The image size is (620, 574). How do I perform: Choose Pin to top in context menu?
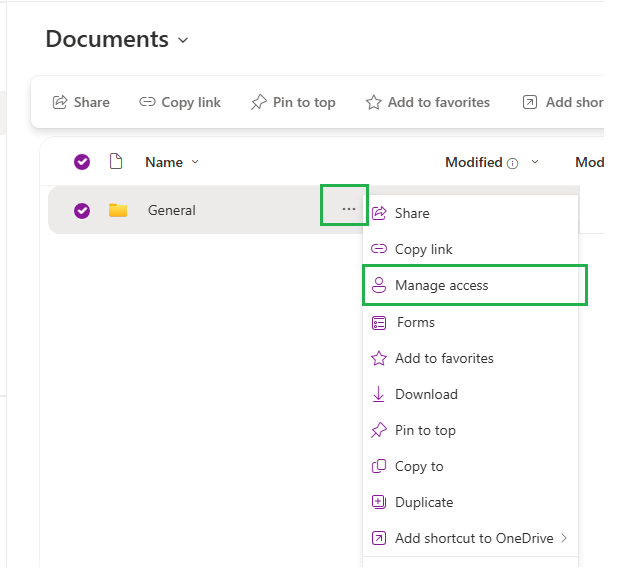point(471,430)
